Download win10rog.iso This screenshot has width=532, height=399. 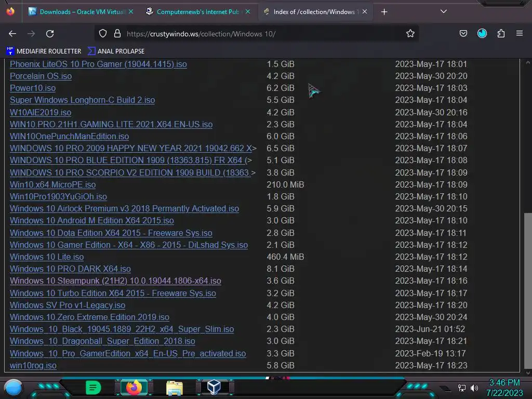33,365
